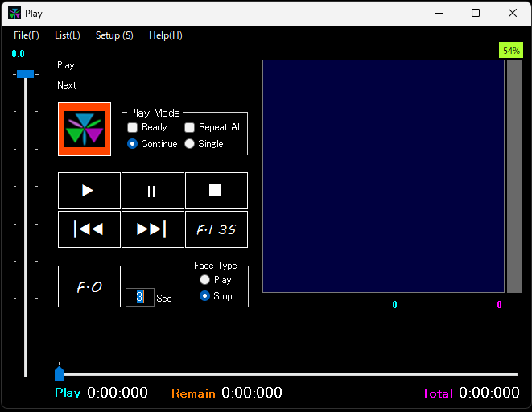Skip to next track button
532x412 pixels.
pos(152,229)
